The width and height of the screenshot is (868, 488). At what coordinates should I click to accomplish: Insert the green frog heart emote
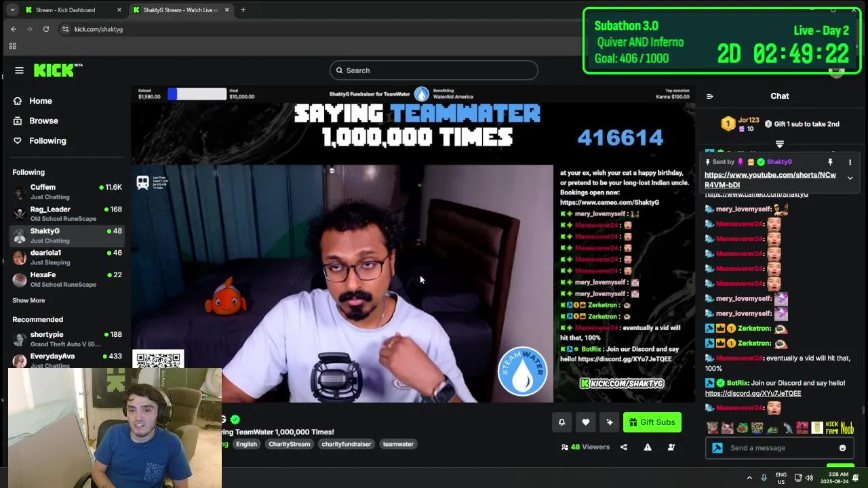click(743, 428)
